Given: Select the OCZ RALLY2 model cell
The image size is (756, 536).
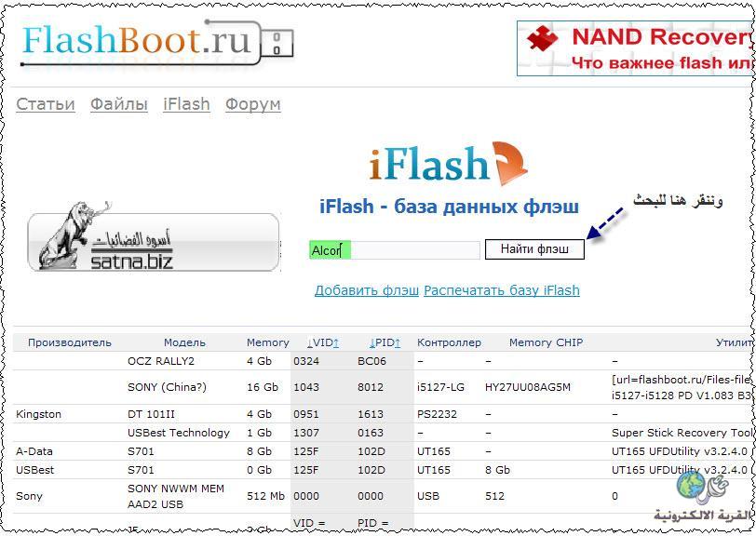Looking at the screenshot, I should click(160, 361).
